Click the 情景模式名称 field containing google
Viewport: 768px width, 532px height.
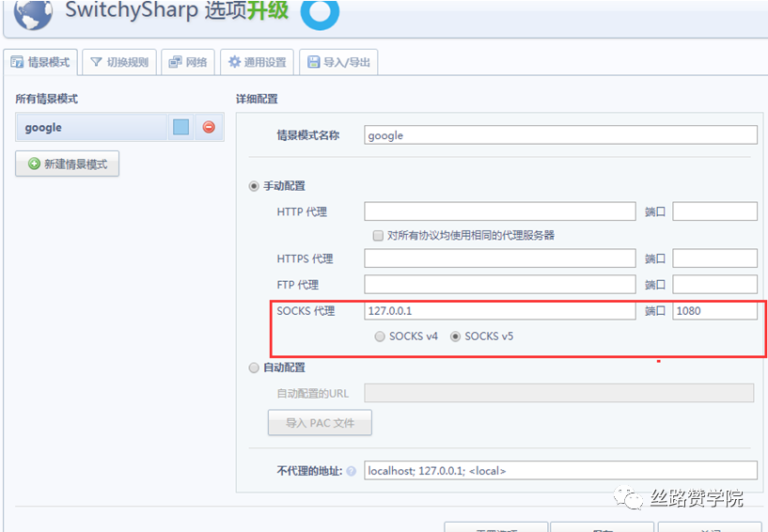tap(560, 135)
